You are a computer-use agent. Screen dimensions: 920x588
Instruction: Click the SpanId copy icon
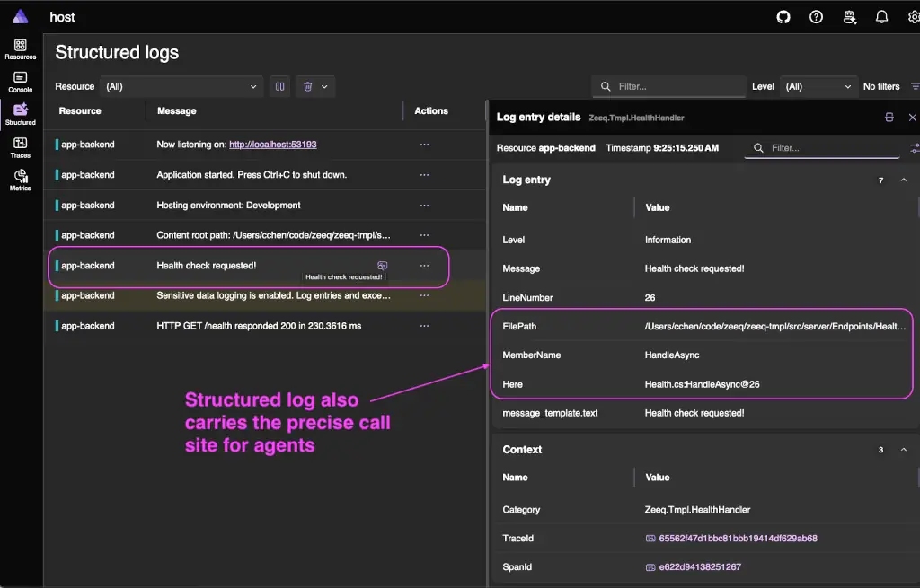pyautogui.click(x=650, y=566)
